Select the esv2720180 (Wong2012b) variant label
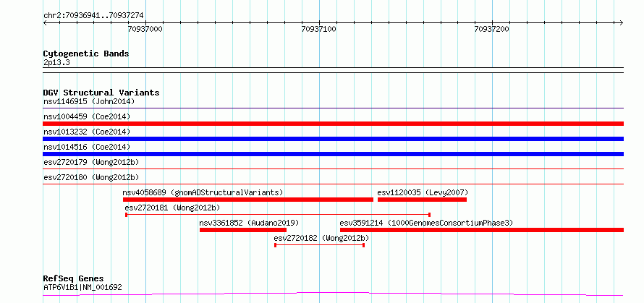This screenshot has height=303, width=644. tap(91, 177)
